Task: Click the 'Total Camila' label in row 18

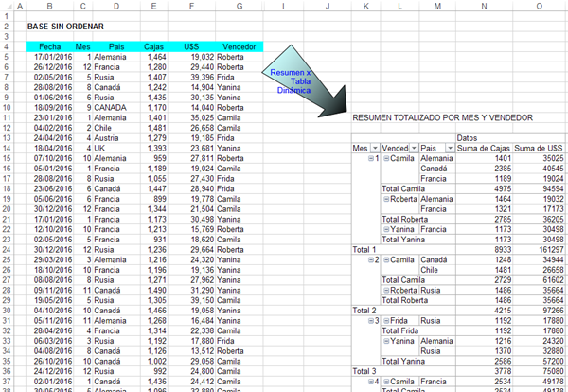Action: [x=403, y=188]
